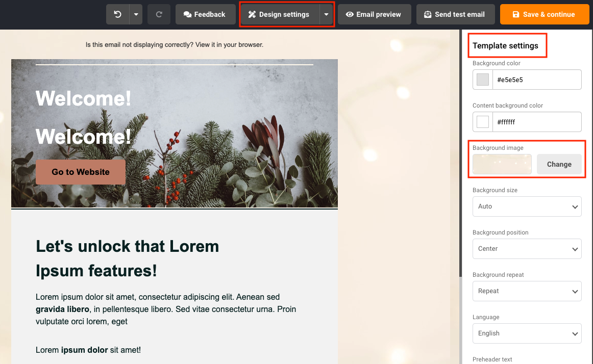The height and width of the screenshot is (364, 593).
Task: Open the Language dropdown
Action: [x=527, y=333]
